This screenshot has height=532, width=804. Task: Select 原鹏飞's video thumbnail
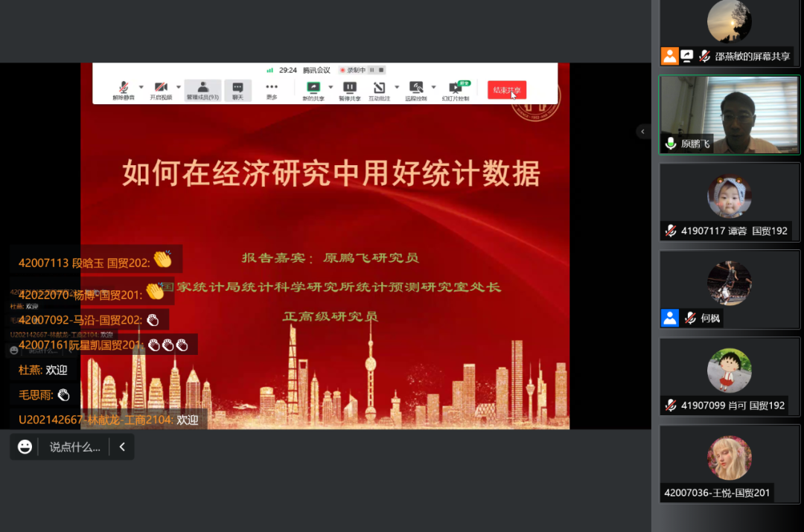(730, 115)
